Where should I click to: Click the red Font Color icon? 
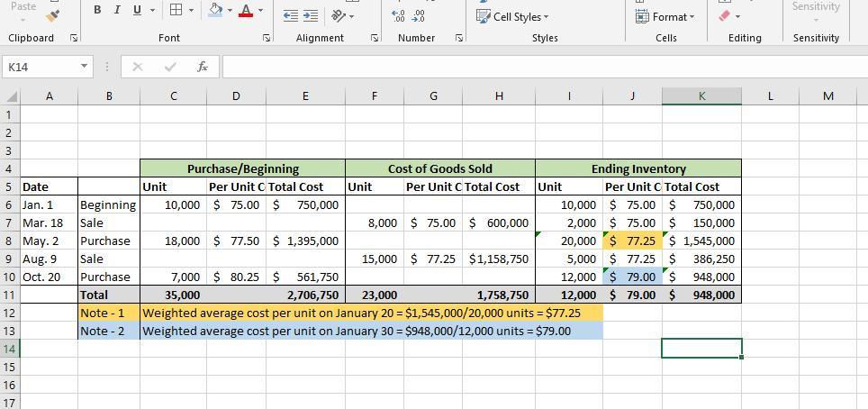[246, 10]
